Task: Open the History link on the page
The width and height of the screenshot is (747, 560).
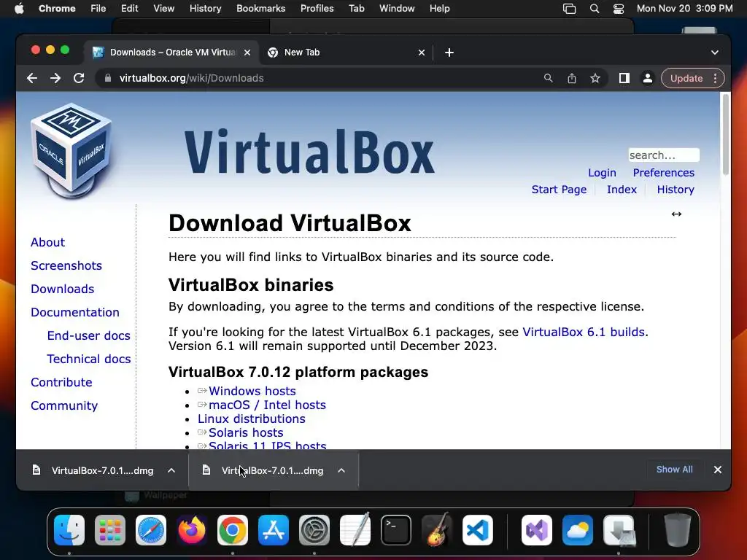Action: point(675,190)
